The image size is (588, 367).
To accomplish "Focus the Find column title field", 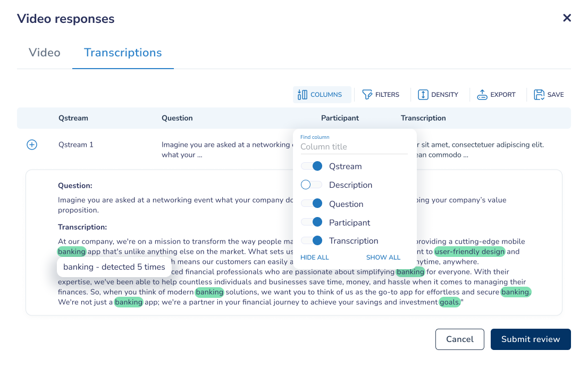I will [x=354, y=147].
